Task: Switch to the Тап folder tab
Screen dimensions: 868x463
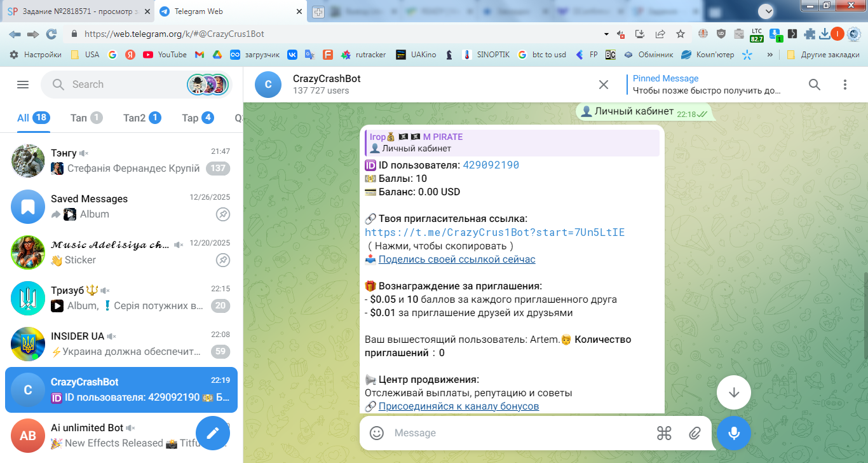Action: click(x=86, y=118)
